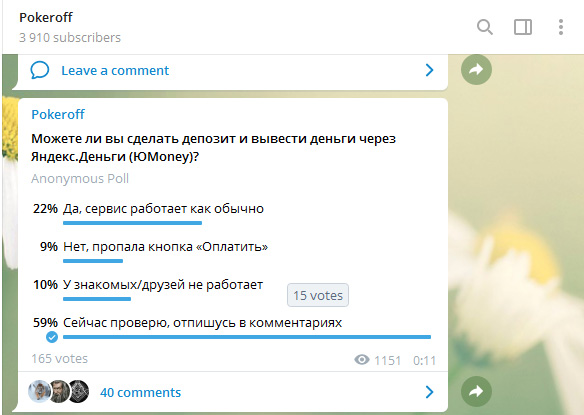This screenshot has width=584, height=415.
Task: Click the 15 votes tooltip
Action: coord(318,295)
